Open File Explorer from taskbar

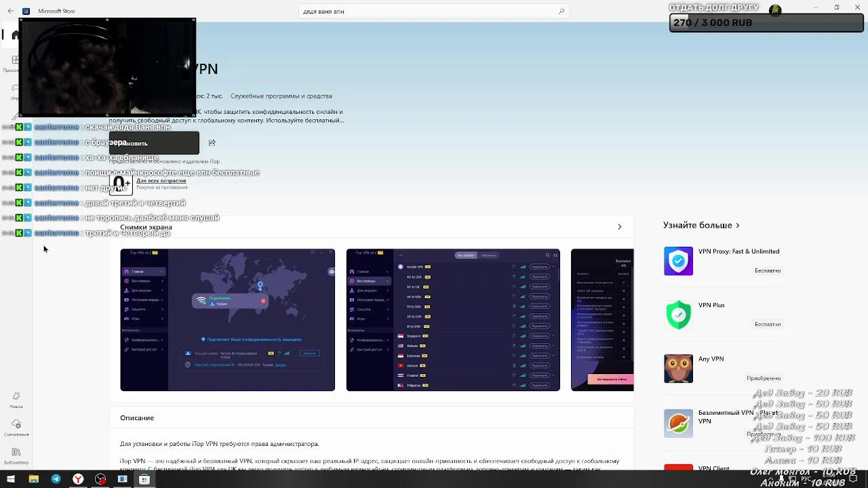[33, 479]
